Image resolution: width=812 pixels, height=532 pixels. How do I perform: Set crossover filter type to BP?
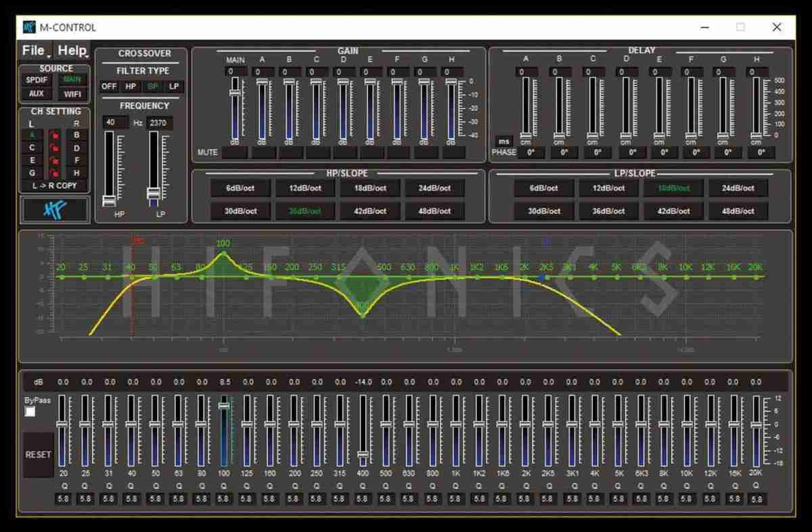tap(153, 87)
